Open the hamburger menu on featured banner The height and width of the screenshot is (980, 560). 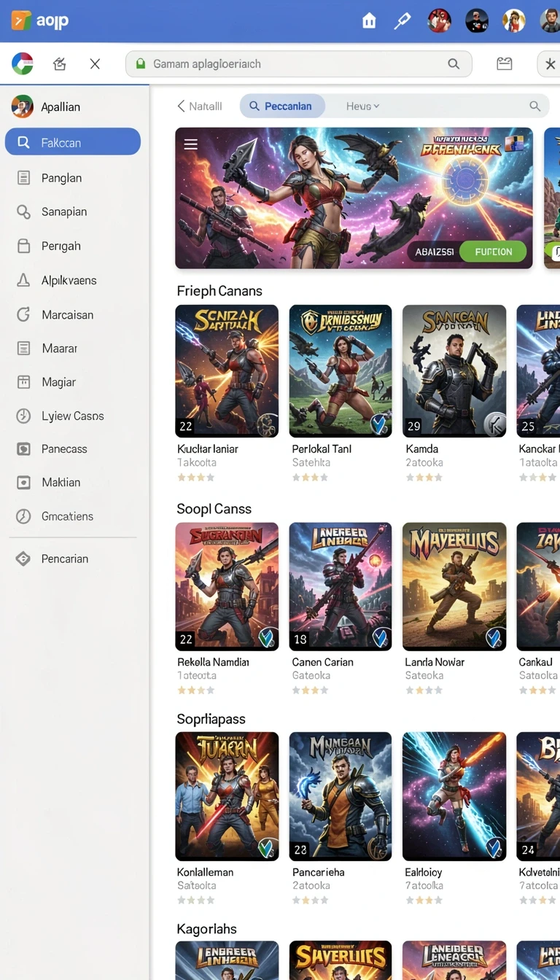click(191, 144)
